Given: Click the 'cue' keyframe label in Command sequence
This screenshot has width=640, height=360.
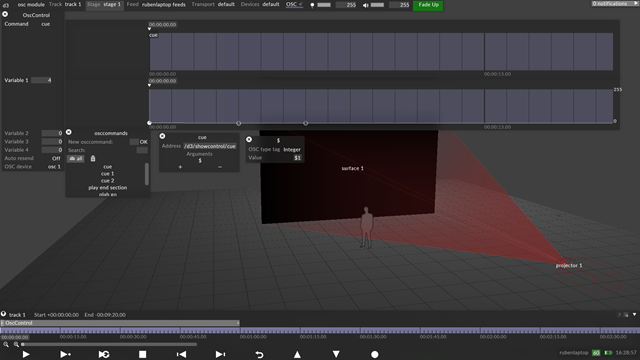Looking at the screenshot, I should [x=153, y=36].
